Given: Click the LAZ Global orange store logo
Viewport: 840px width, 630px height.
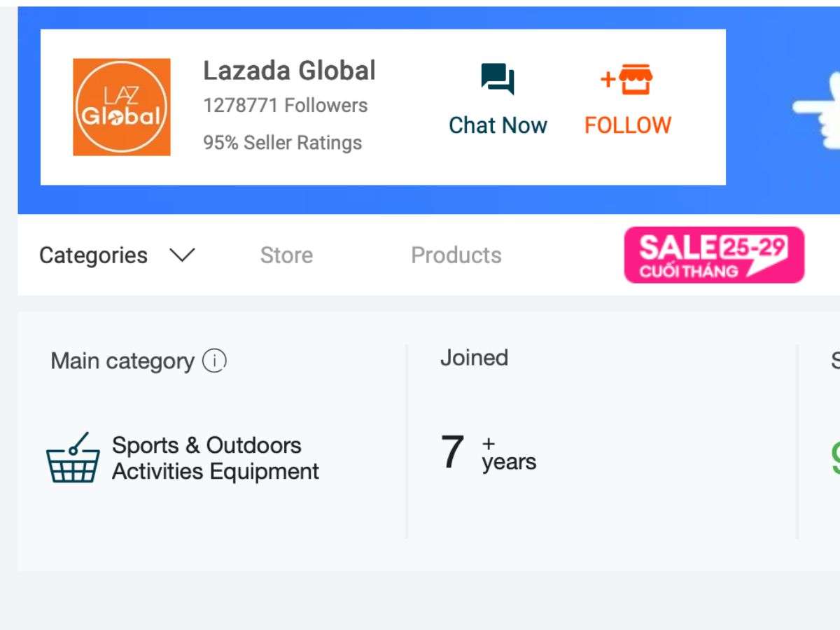Looking at the screenshot, I should click(122, 107).
